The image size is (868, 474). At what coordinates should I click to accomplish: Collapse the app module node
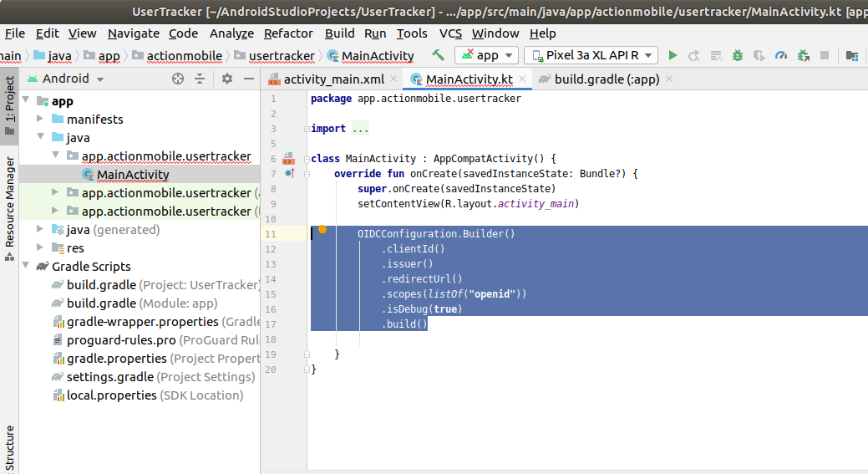click(x=25, y=100)
